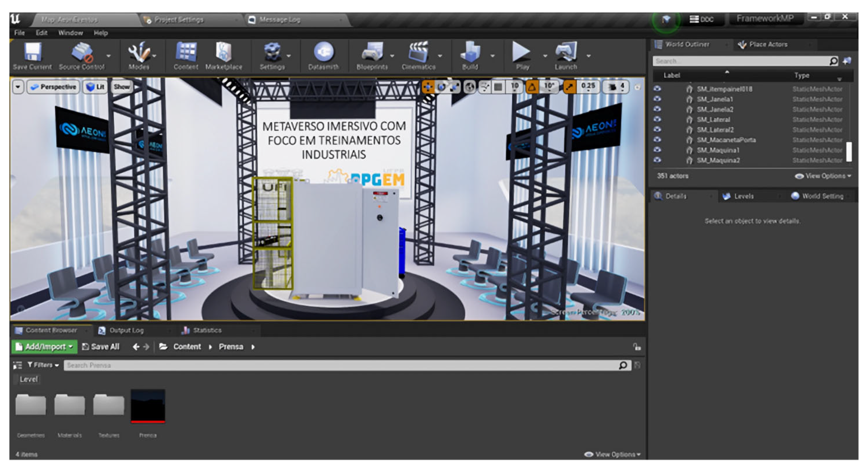Screen dimensions: 868x469
Task: Switch to the Output Log tab
Action: pyautogui.click(x=126, y=330)
